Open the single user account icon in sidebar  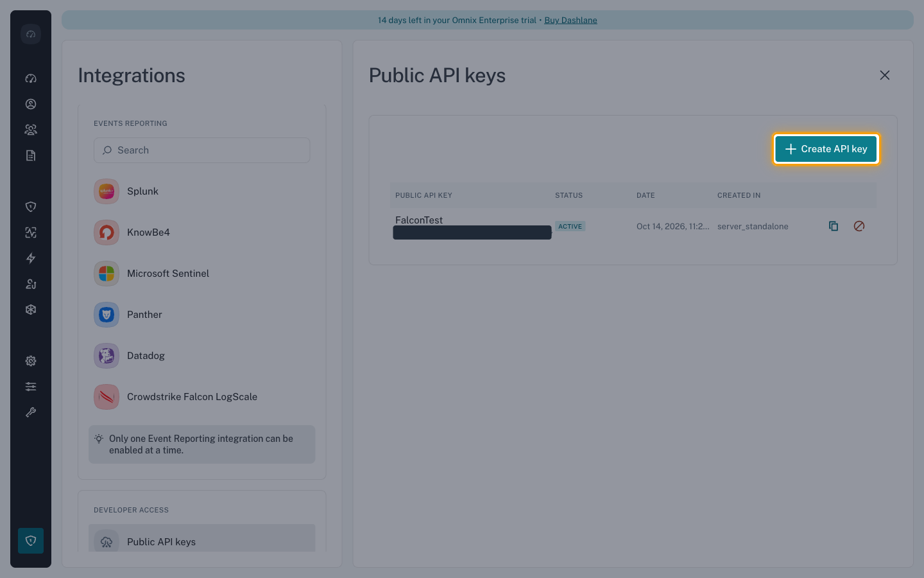tap(31, 104)
